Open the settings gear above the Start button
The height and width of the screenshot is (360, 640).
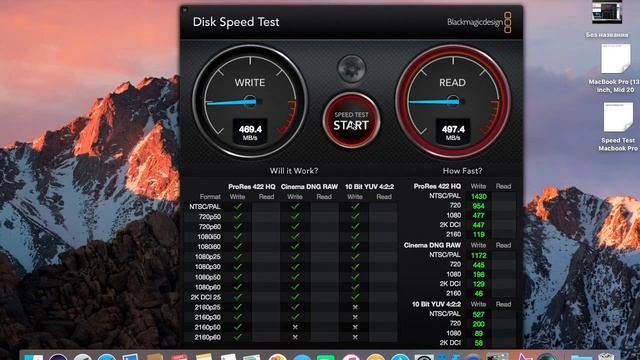(x=351, y=69)
